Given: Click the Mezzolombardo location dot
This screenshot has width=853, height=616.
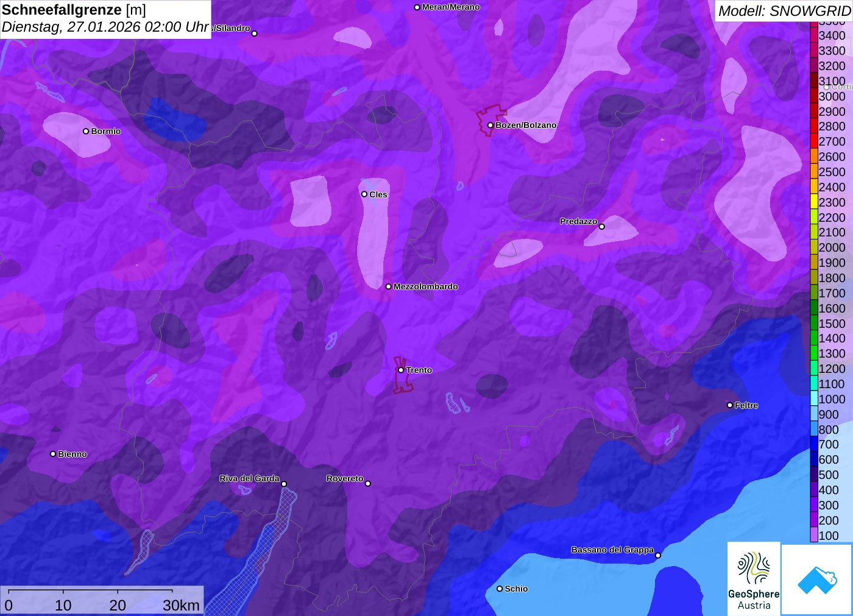Looking at the screenshot, I should pyautogui.click(x=389, y=286).
